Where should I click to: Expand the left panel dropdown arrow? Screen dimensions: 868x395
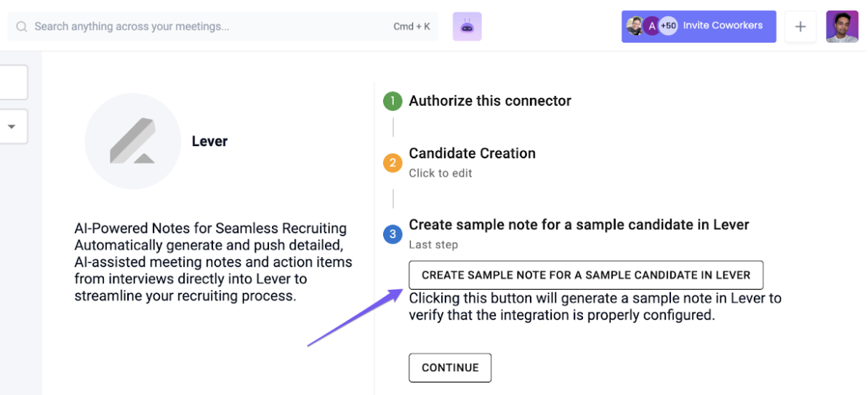(x=11, y=126)
